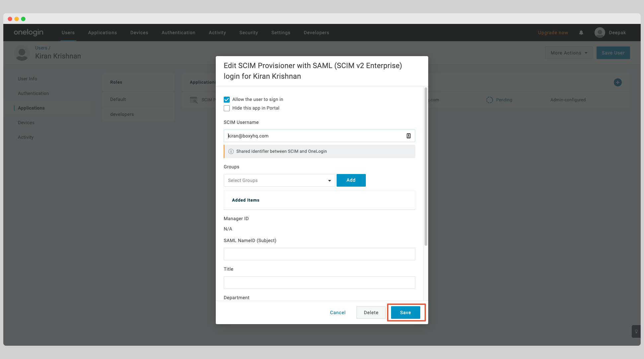Switch to the Devices section in sidebar
The width and height of the screenshot is (644, 359).
(x=26, y=122)
